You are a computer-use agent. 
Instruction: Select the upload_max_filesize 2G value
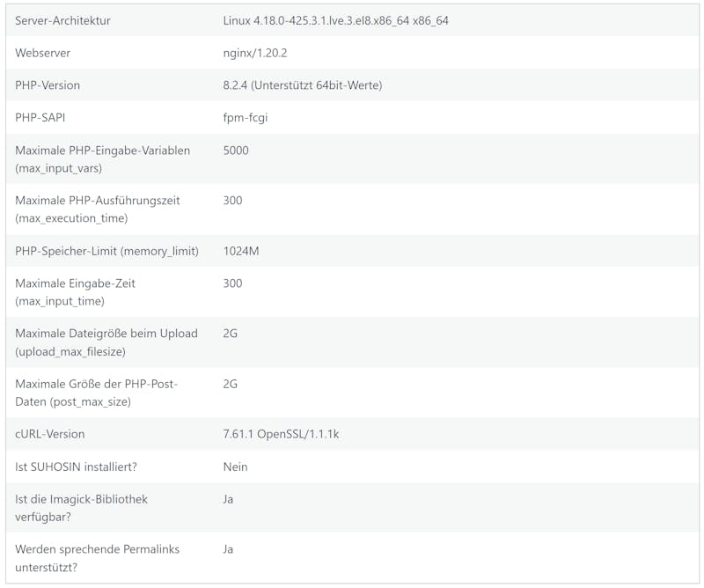tap(230, 334)
